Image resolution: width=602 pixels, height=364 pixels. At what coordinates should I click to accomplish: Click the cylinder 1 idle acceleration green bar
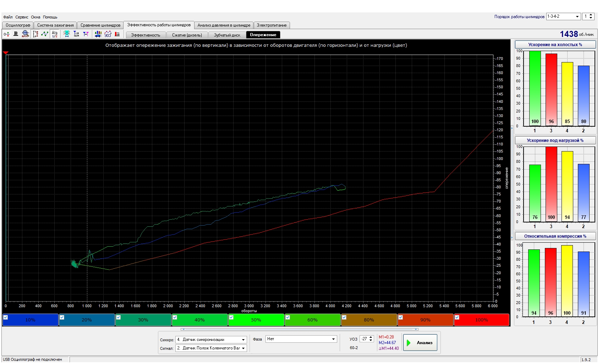535,88
